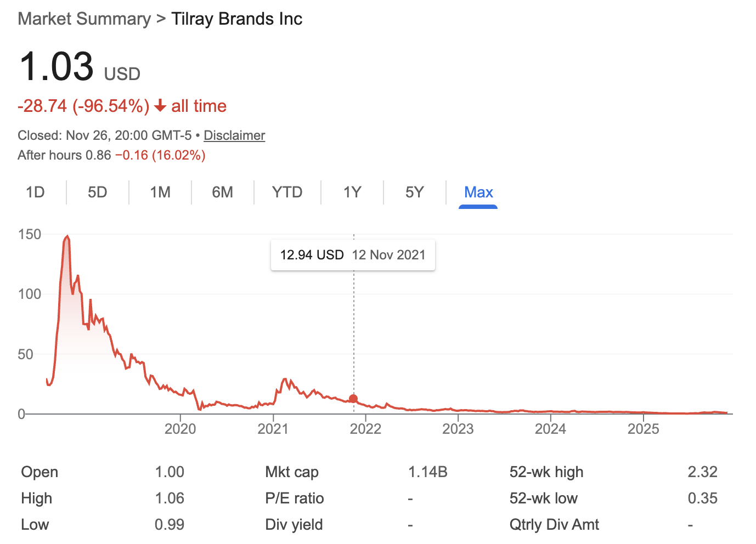
Task: Open the Disclaimer link
Action: (234, 135)
